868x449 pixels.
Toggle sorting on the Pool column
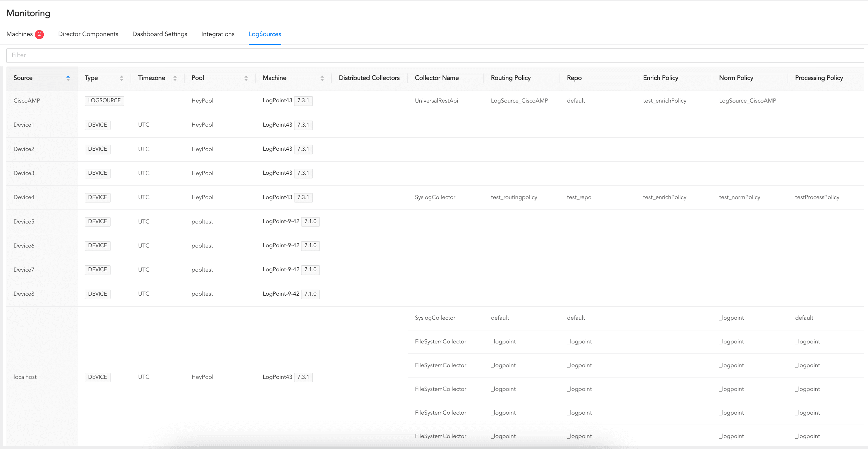(x=246, y=78)
